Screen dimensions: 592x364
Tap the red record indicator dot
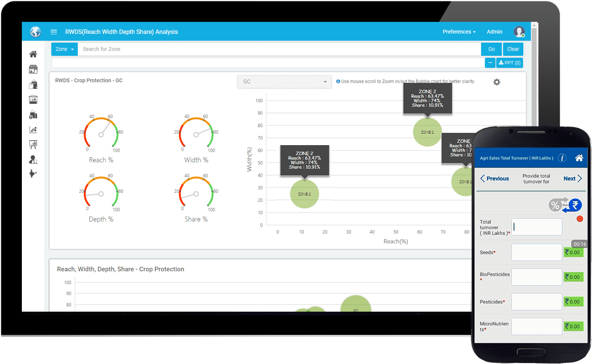point(580,219)
